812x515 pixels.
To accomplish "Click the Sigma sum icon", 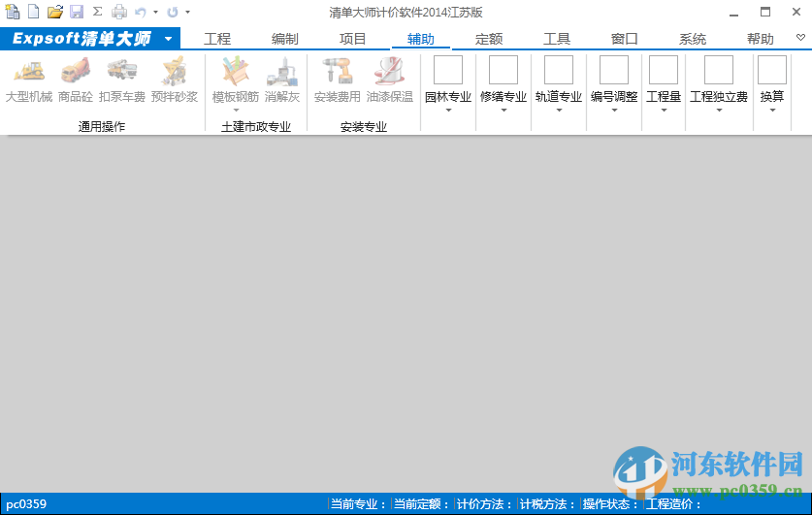I will pyautogui.click(x=97, y=12).
